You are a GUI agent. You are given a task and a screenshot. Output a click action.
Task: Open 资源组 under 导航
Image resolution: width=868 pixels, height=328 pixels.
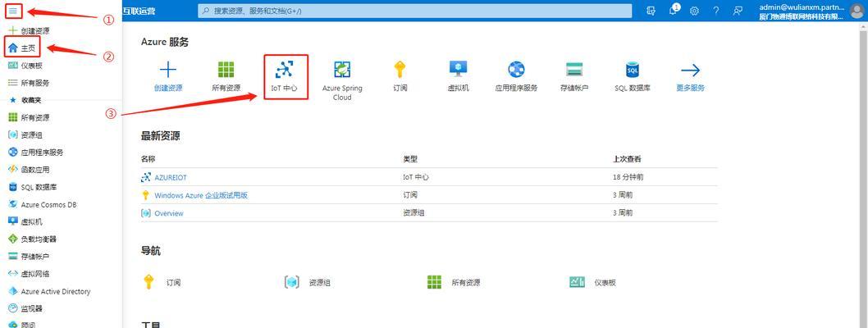tap(307, 282)
